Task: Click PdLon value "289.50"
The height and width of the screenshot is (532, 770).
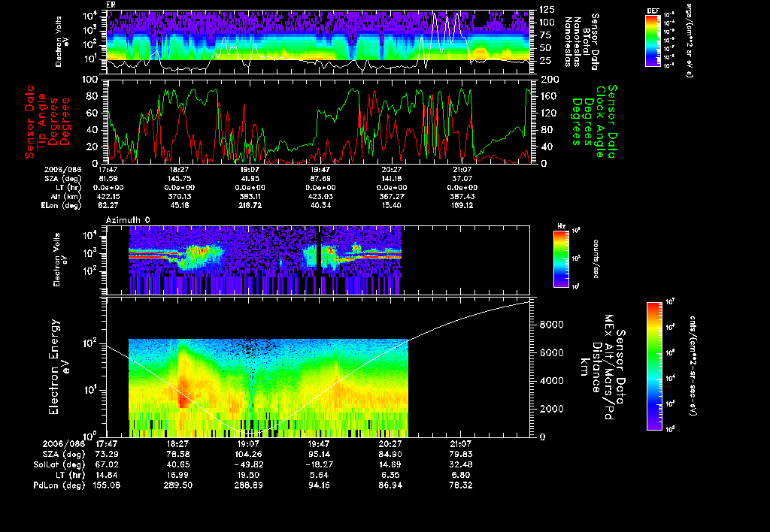Action: tap(177, 485)
